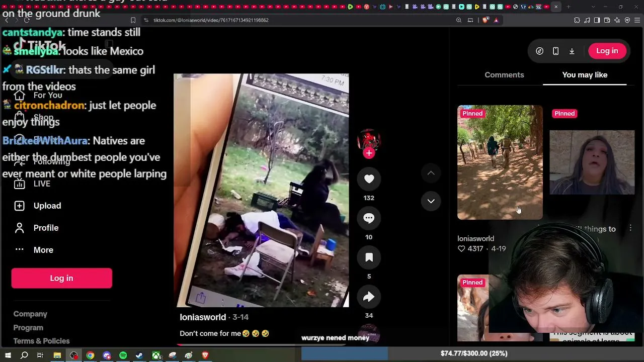Image resolution: width=644 pixels, height=362 pixels.
Task: Save the video with the bookmark icon
Action: pyautogui.click(x=369, y=257)
